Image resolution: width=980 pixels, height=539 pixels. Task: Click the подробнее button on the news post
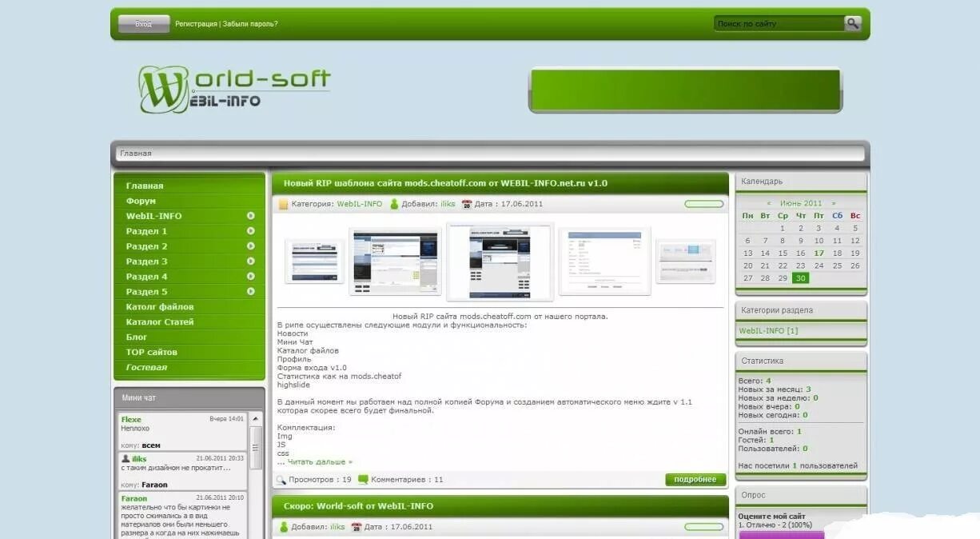[694, 479]
